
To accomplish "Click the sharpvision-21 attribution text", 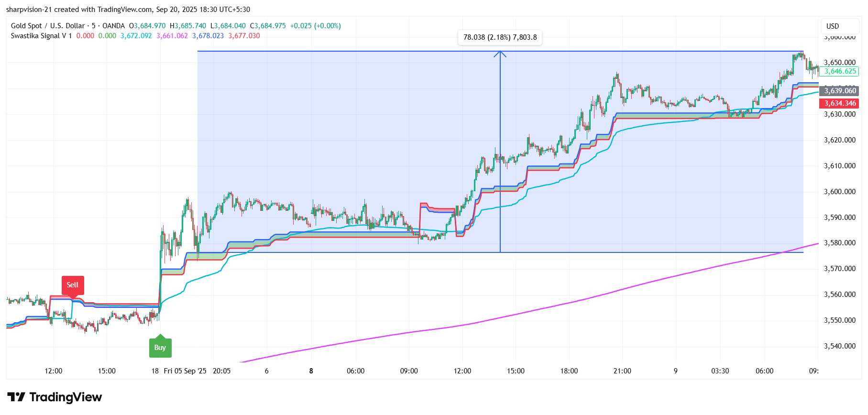I will coord(28,10).
